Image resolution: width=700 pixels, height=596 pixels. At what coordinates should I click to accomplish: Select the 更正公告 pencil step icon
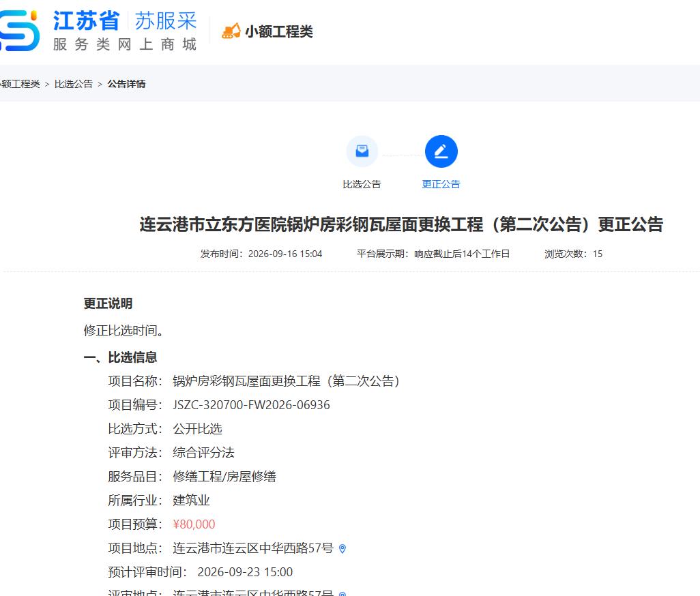(441, 151)
